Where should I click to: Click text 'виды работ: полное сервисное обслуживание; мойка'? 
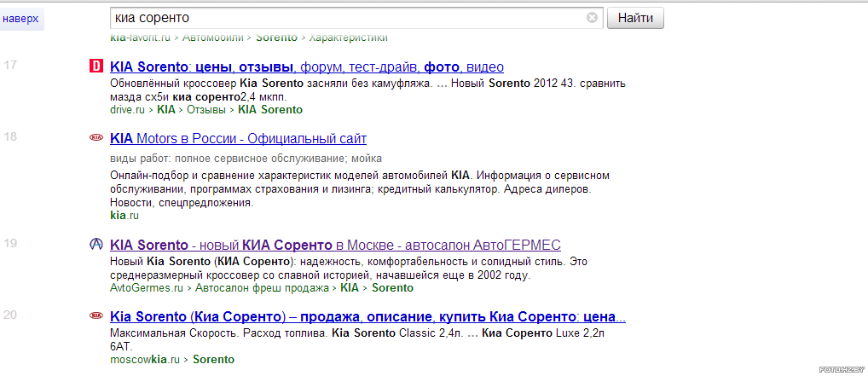[246, 159]
